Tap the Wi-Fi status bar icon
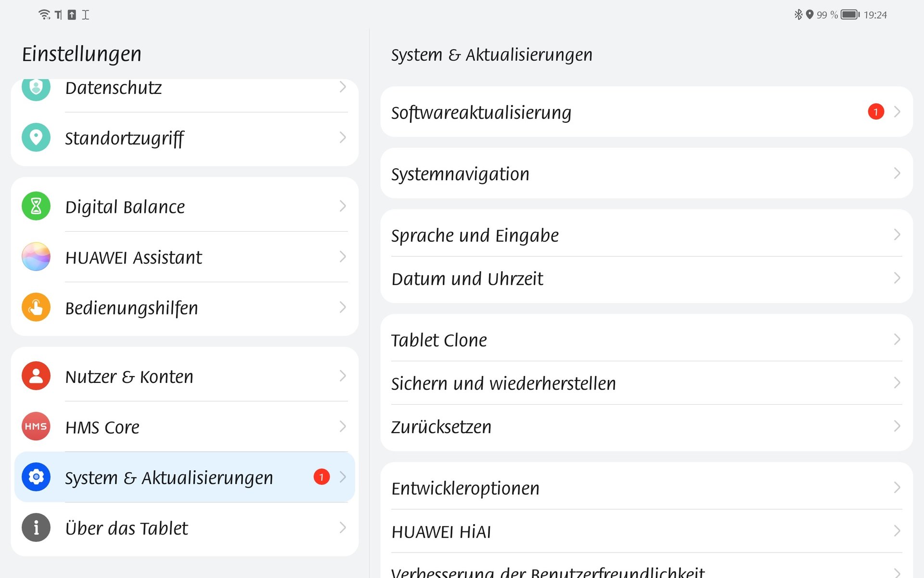This screenshot has width=924, height=578. click(44, 14)
